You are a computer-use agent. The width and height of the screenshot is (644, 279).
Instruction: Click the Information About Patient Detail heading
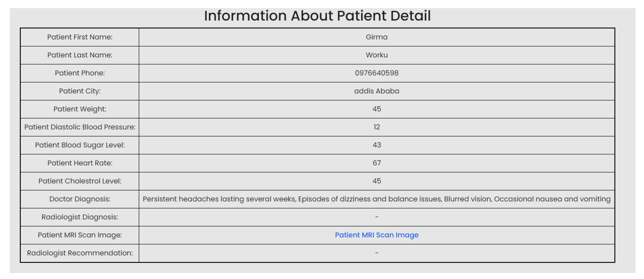[317, 16]
